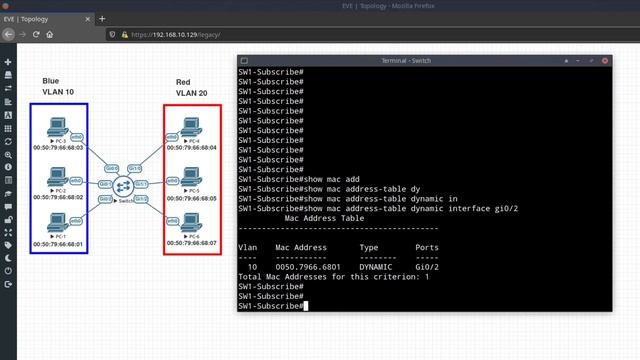Select the Switch node in the topology
640x360 pixels.
[x=123, y=186]
